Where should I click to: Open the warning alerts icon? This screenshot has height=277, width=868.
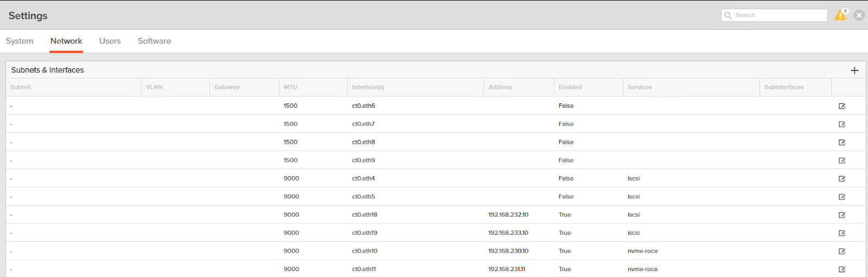(x=840, y=15)
